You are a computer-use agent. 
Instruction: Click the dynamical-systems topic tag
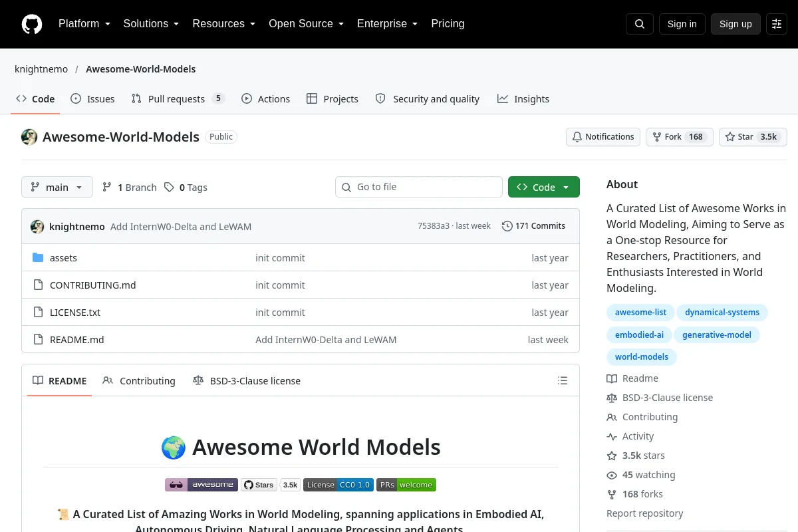(x=722, y=313)
